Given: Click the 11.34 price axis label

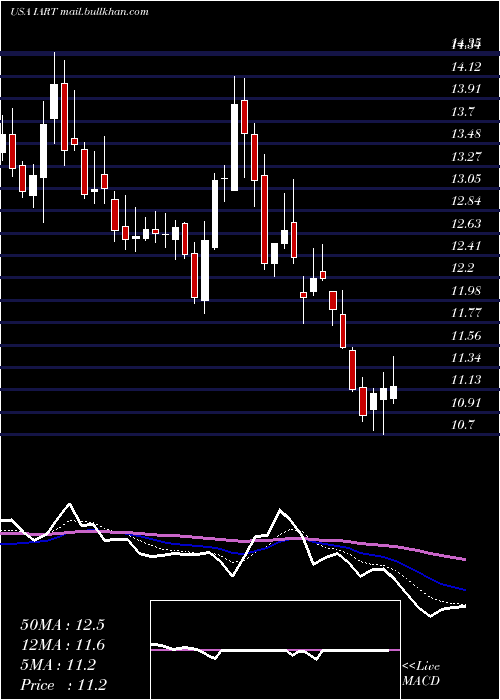Looking at the screenshot, I should [x=466, y=358].
